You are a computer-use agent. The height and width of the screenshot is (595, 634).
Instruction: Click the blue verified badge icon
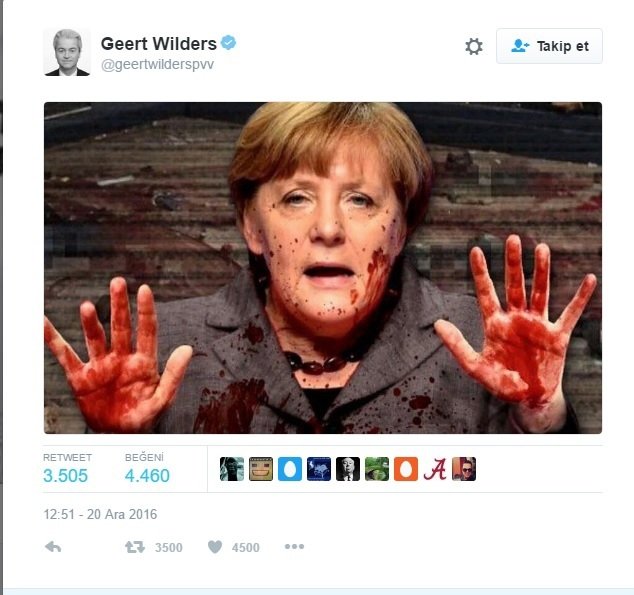click(x=228, y=42)
